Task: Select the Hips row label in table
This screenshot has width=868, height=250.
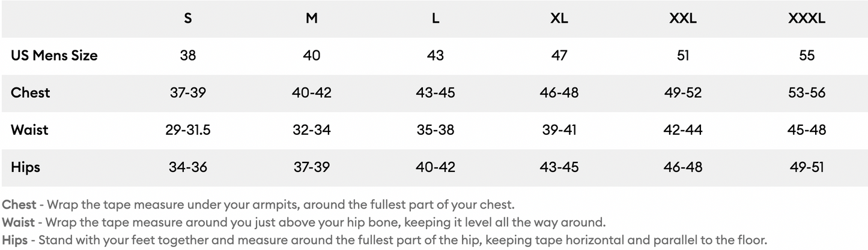Action: coord(25,167)
